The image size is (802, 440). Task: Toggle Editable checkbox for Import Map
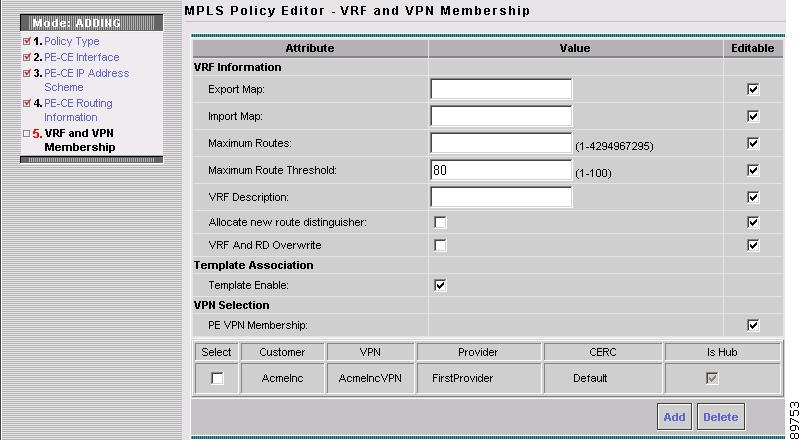[753, 116]
